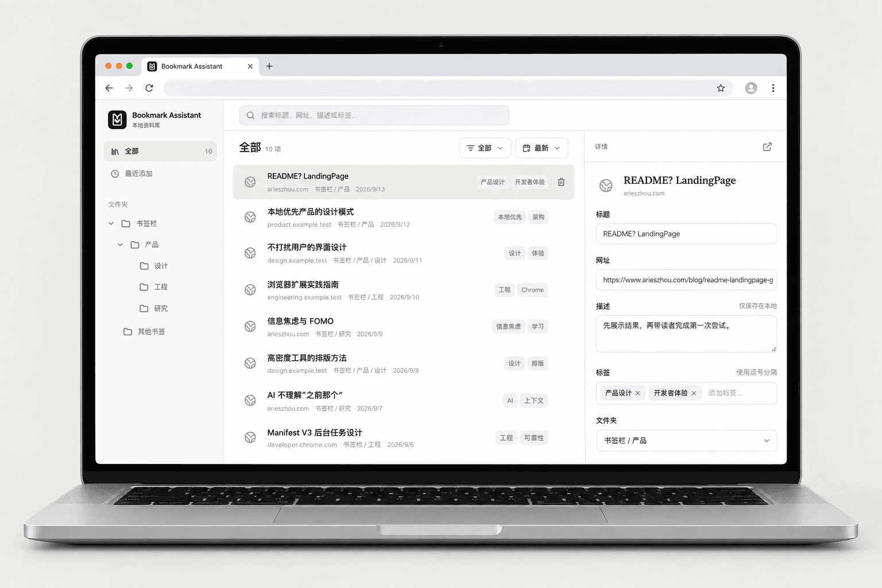
Task: Click the 本地优先 tag chip
Action: point(510,217)
